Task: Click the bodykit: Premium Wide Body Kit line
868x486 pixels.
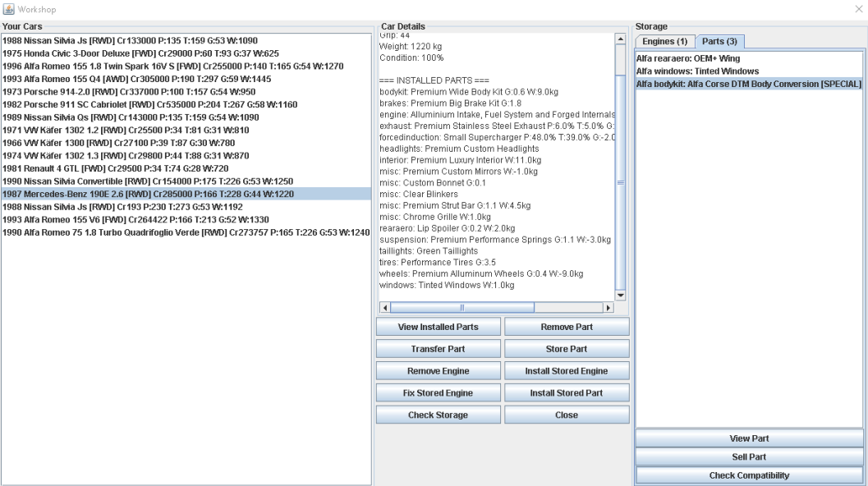Action: click(469, 92)
